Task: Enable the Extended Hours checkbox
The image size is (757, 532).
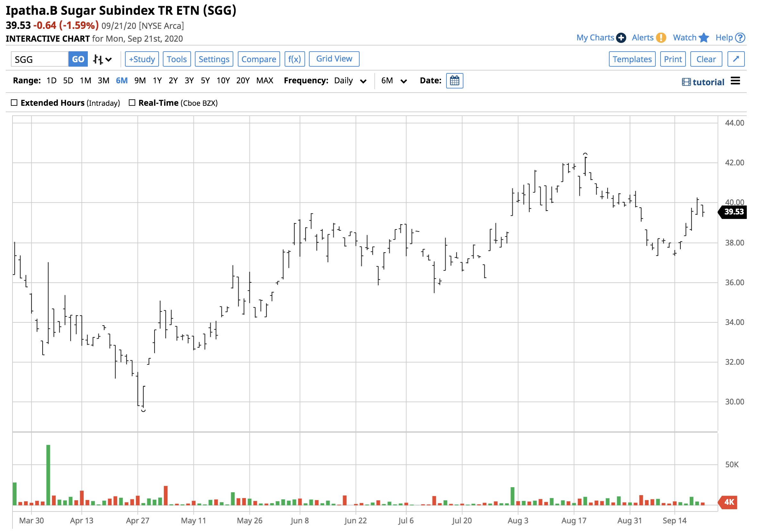Action: point(14,103)
